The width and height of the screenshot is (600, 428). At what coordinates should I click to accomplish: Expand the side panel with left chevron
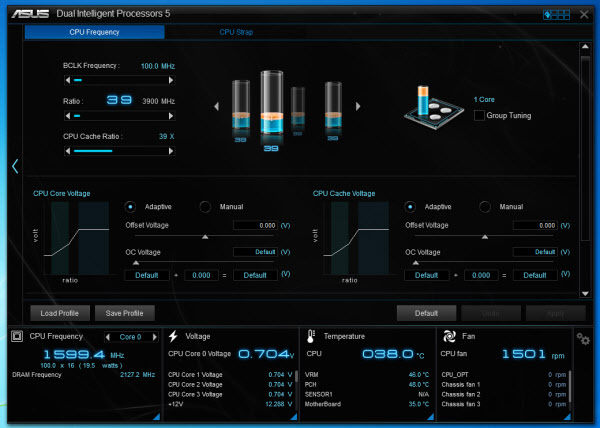(15, 166)
